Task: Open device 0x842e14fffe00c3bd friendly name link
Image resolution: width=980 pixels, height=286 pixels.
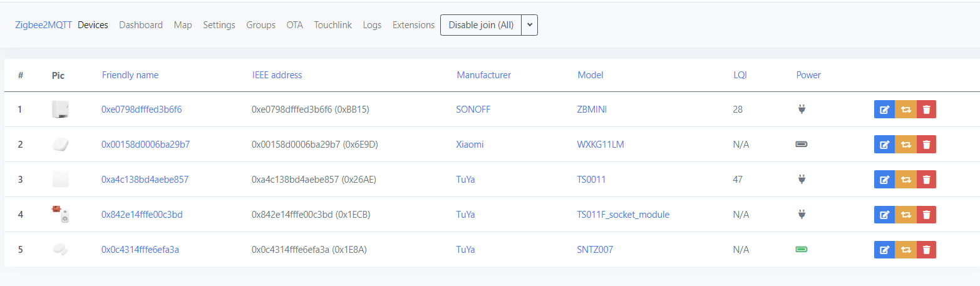Action: click(142, 215)
